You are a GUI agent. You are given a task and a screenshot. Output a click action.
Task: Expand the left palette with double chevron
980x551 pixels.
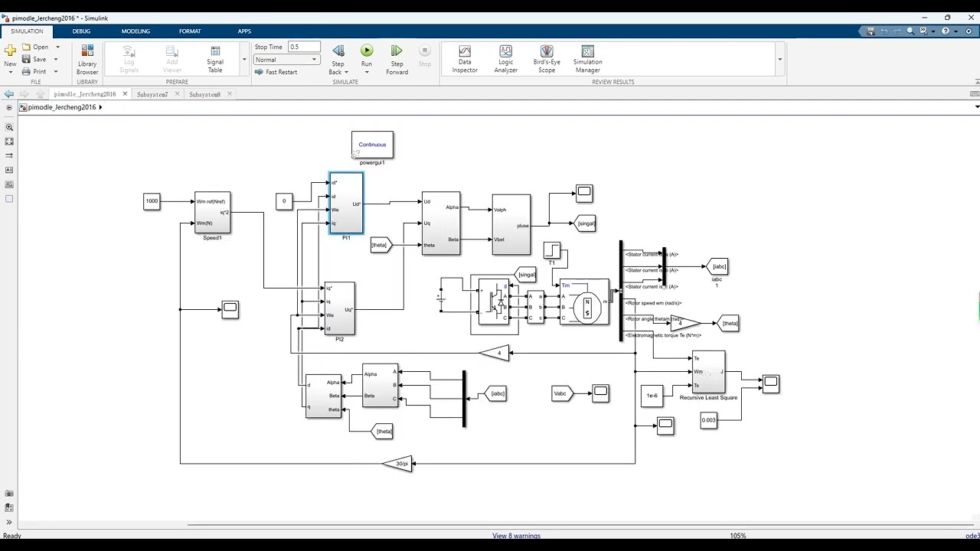(x=9, y=522)
